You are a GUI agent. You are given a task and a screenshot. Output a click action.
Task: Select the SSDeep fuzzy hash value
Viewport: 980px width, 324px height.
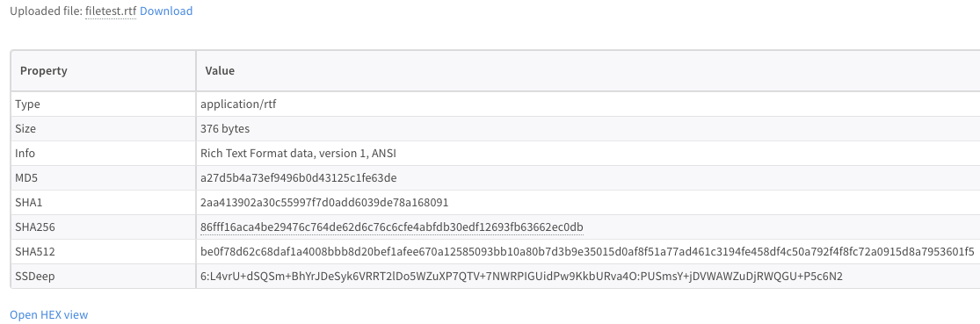click(521, 277)
